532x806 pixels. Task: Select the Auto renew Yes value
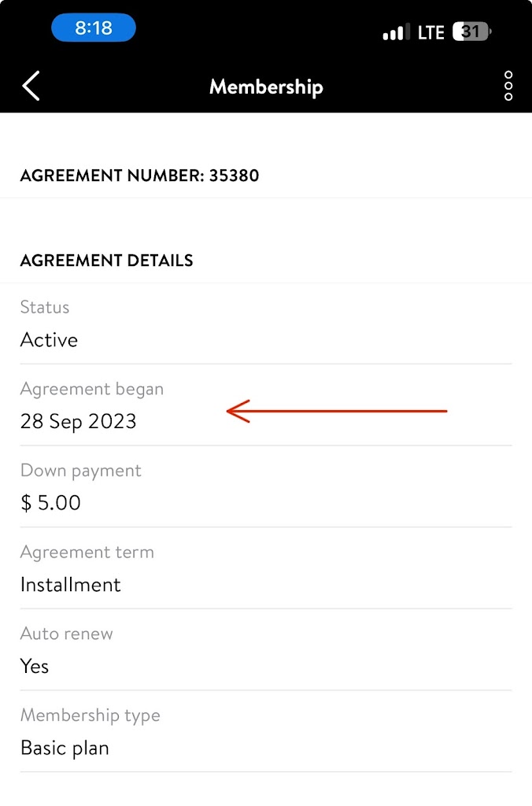[35, 666]
